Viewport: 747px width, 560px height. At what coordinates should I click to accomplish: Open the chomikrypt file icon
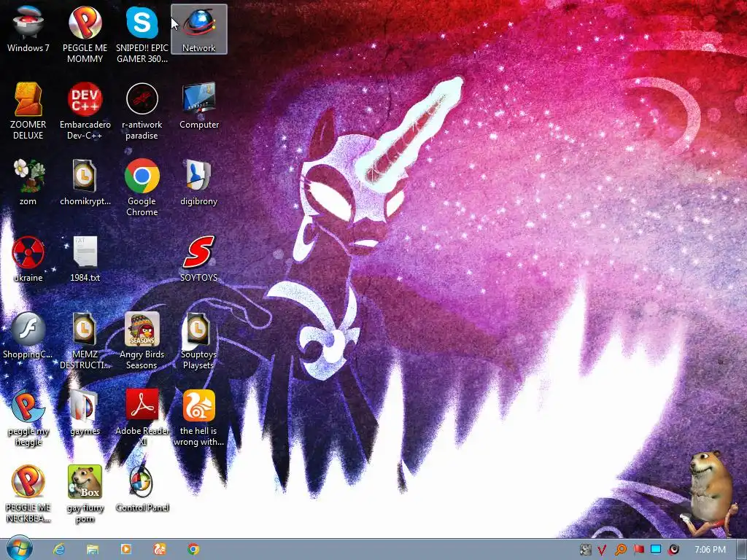pyautogui.click(x=85, y=182)
